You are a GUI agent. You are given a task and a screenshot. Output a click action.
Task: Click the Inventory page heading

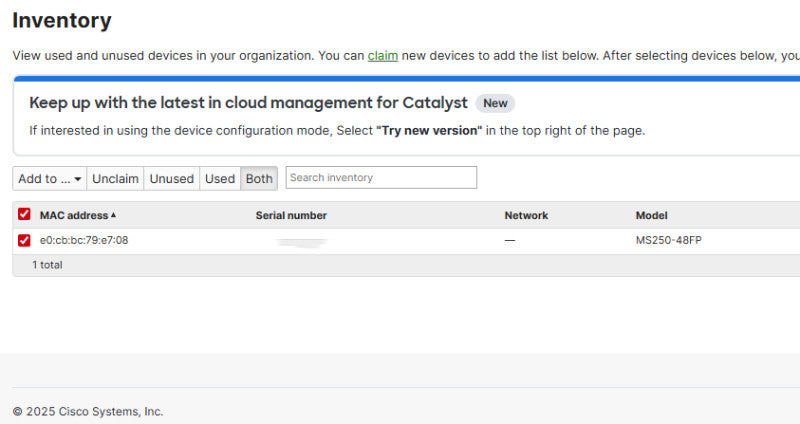(62, 20)
